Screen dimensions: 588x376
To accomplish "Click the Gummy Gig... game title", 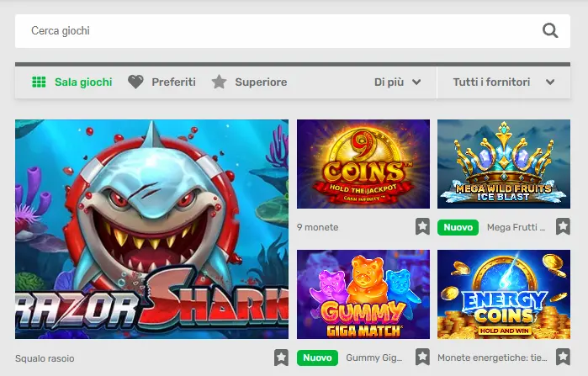I will click(374, 357).
